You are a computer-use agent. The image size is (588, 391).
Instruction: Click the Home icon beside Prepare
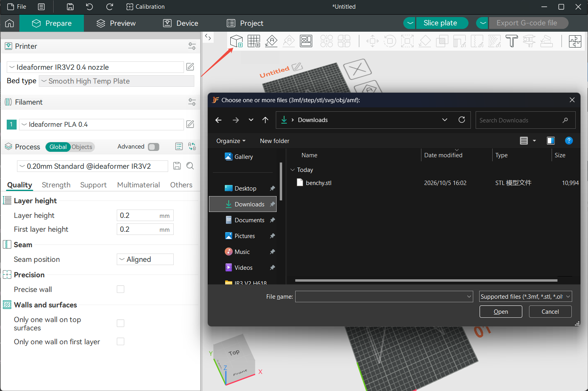point(9,23)
